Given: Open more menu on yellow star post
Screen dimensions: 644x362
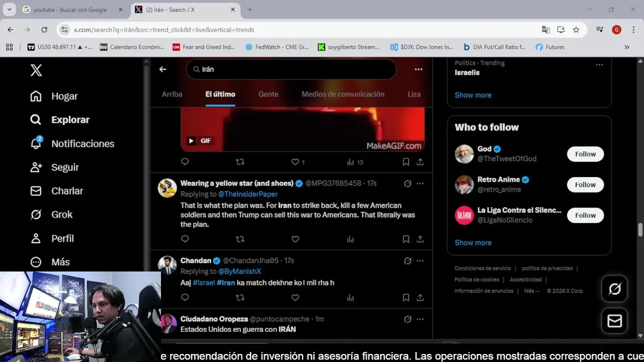Looking at the screenshot, I should point(420,184).
